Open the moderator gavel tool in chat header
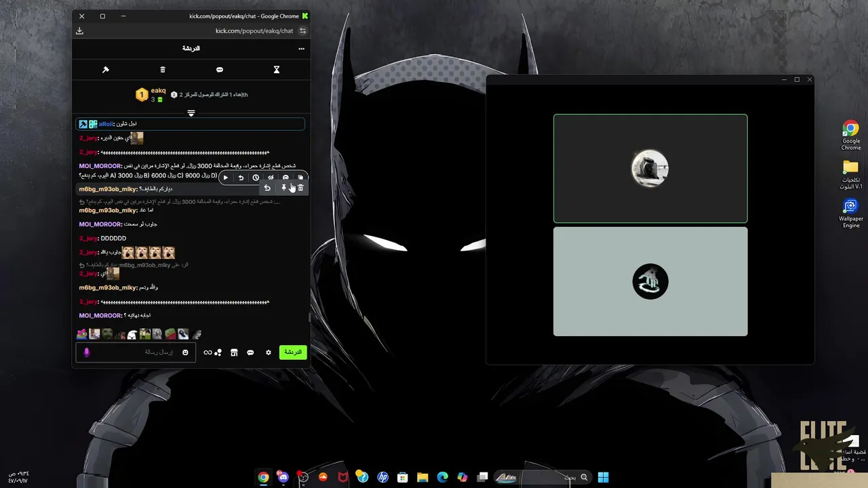 pyautogui.click(x=105, y=70)
